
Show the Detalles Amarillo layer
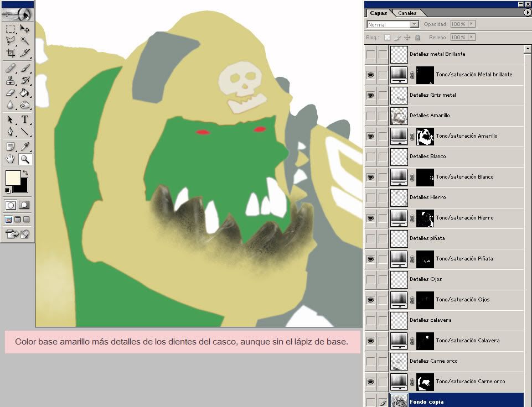[371, 116]
